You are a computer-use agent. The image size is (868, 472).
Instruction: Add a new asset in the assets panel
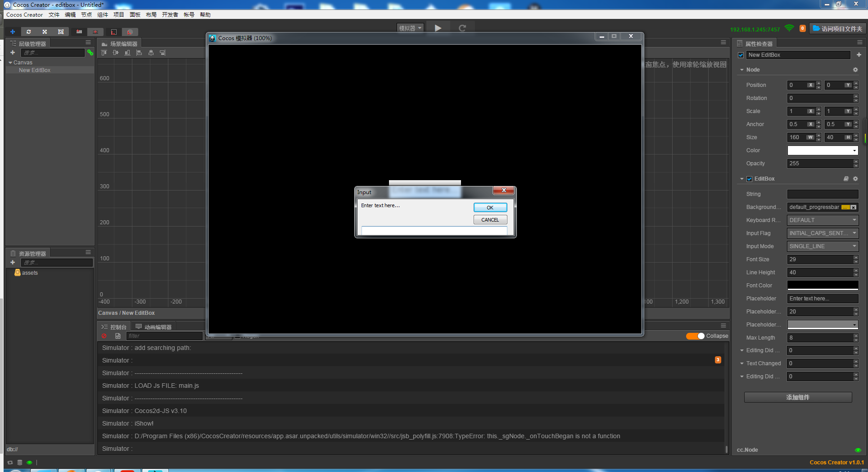[x=13, y=262]
